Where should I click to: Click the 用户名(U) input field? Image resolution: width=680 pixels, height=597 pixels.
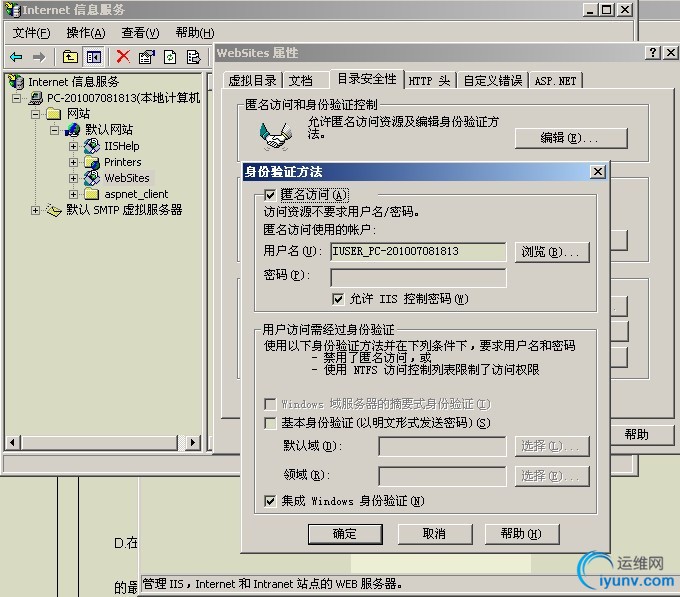[418, 251]
